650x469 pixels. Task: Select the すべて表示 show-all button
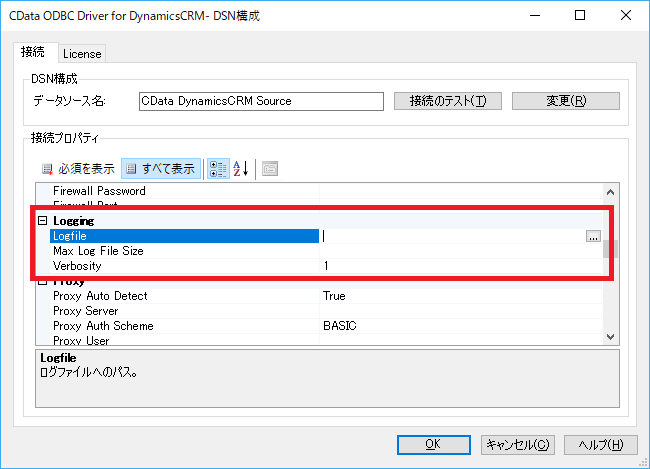[161, 169]
